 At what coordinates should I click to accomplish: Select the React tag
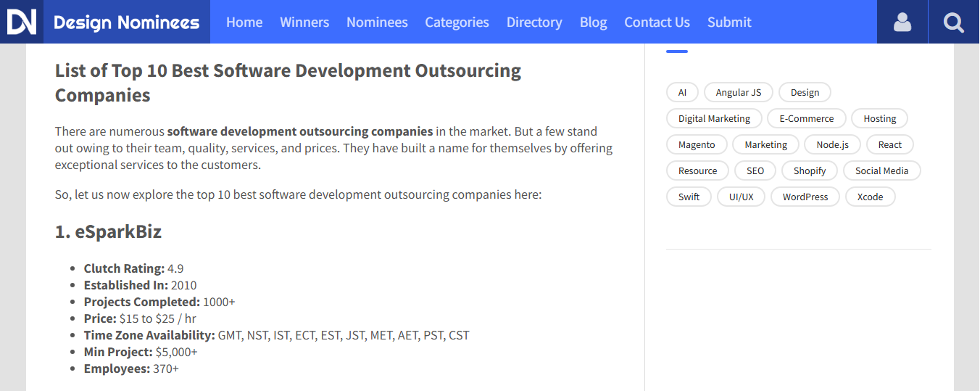tap(890, 144)
